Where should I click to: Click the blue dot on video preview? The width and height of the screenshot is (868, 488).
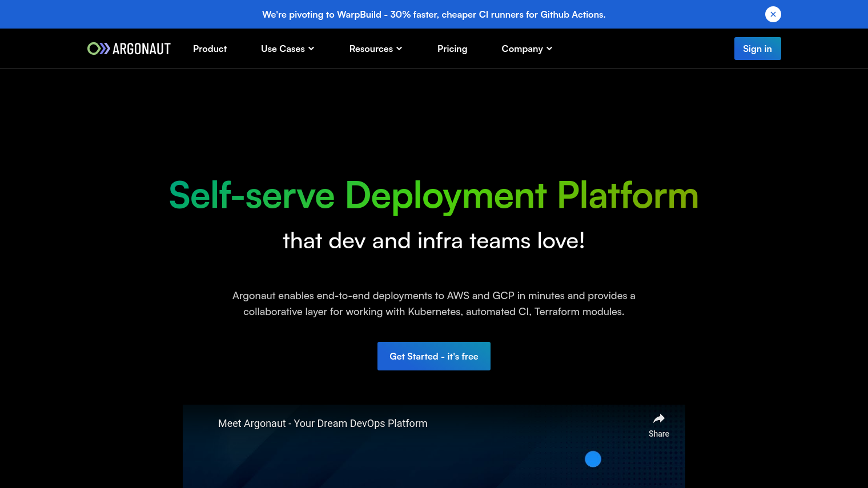click(593, 459)
